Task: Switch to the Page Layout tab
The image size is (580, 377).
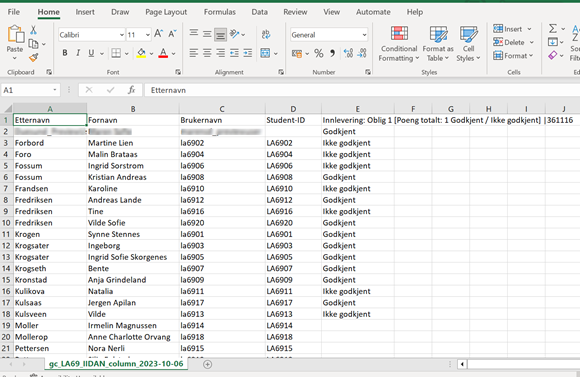Action: coord(166,12)
